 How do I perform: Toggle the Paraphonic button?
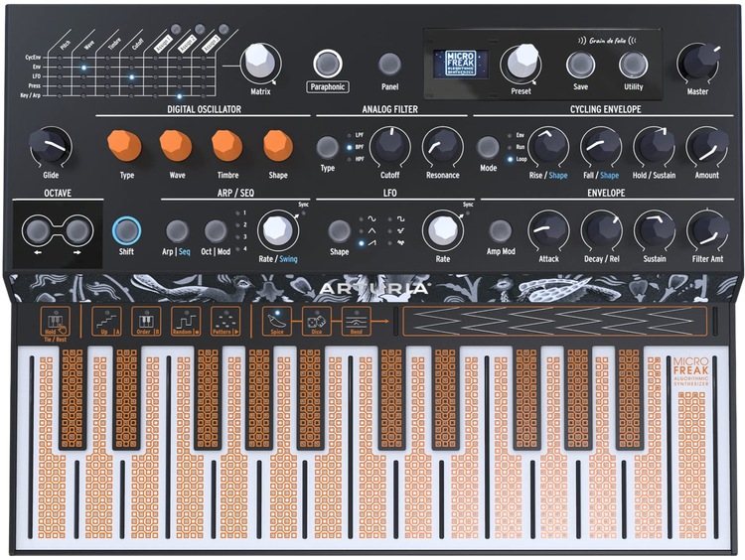point(328,64)
